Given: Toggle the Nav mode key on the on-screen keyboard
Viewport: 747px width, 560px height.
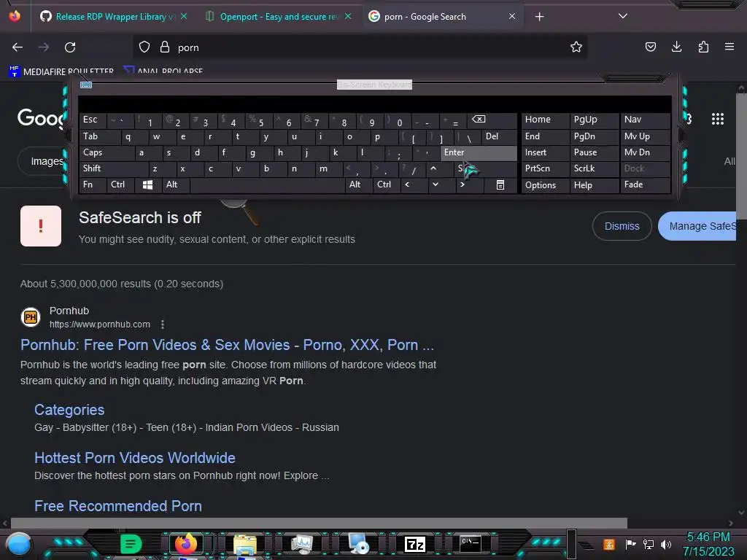Looking at the screenshot, I should [x=645, y=120].
